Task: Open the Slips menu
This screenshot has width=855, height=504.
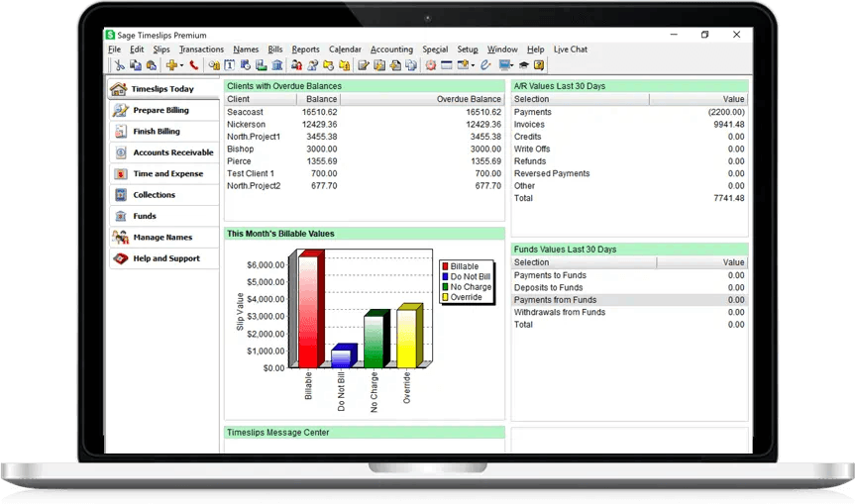Action: click(x=161, y=50)
